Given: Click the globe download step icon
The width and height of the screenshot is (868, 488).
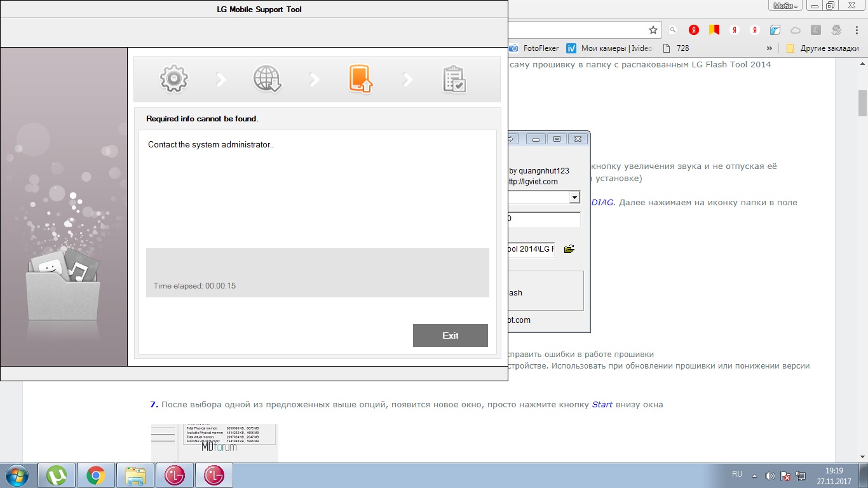Looking at the screenshot, I should tap(267, 79).
